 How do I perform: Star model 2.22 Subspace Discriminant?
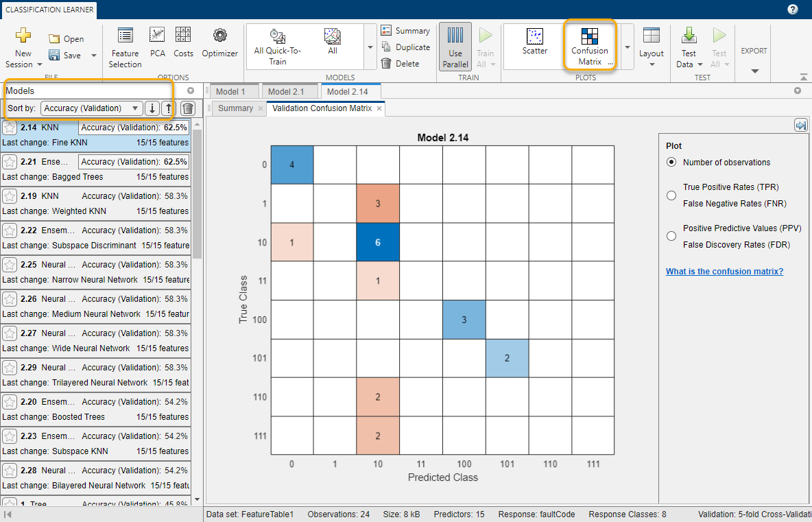pos(10,230)
